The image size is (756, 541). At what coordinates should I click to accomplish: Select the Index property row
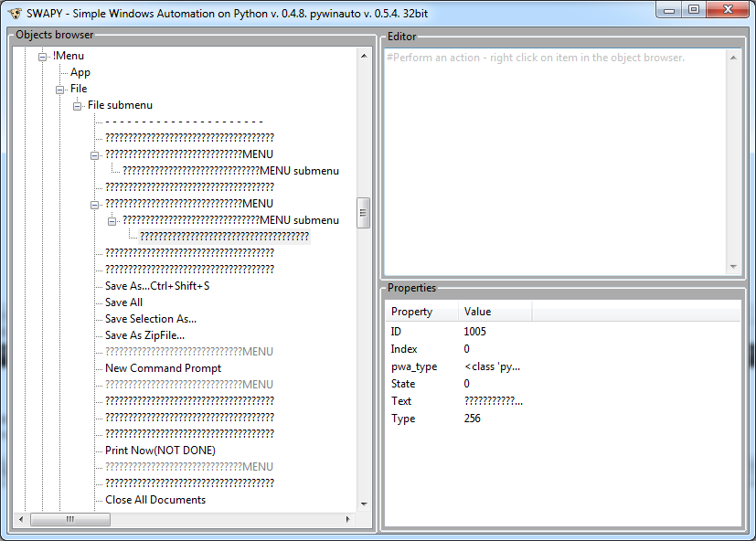coord(563,349)
